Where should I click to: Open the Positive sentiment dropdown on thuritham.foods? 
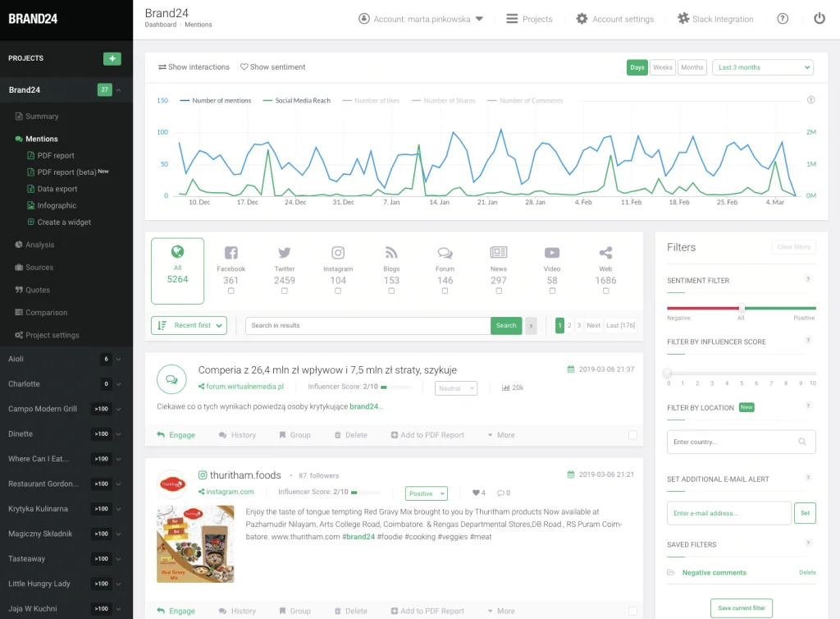[426, 493]
